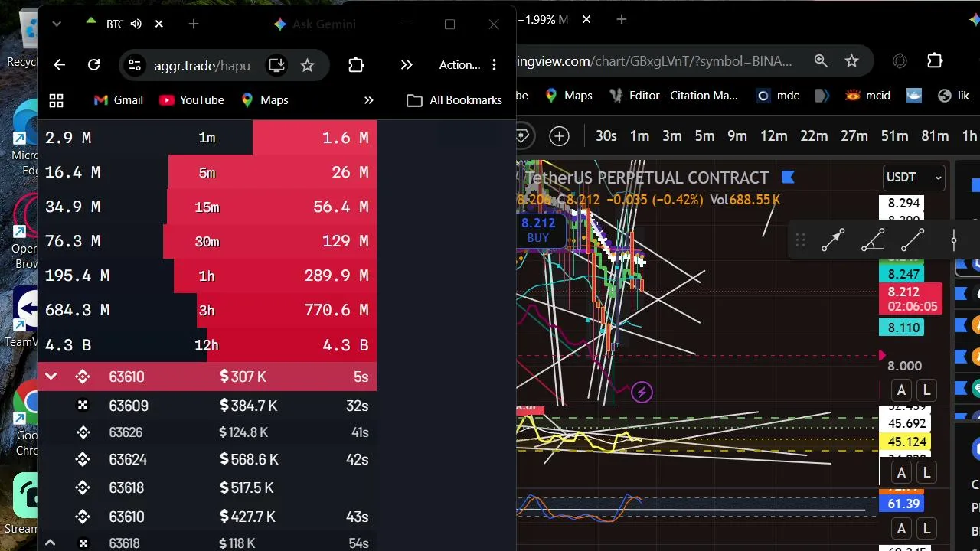
Task: Open site information for aggr.trade
Action: pos(135,65)
